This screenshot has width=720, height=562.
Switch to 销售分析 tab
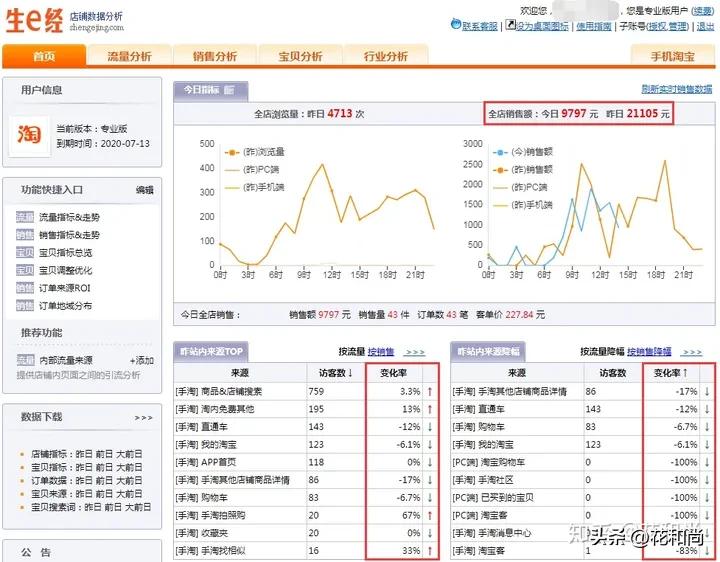(214, 56)
